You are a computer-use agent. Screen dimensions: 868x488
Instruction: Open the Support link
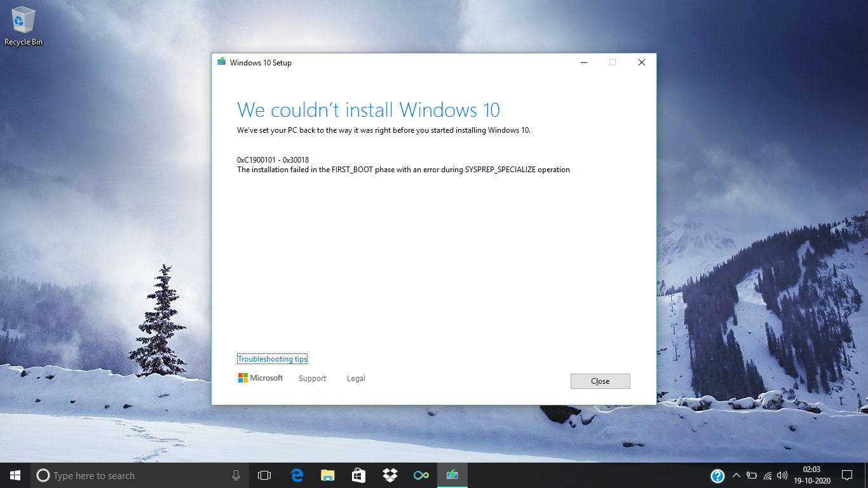click(313, 378)
